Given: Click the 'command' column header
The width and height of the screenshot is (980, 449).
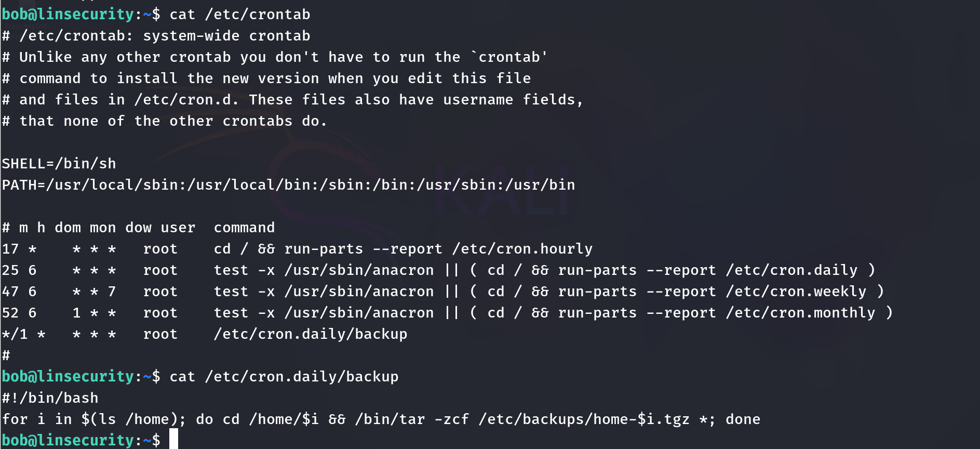Looking at the screenshot, I should pyautogui.click(x=244, y=228).
